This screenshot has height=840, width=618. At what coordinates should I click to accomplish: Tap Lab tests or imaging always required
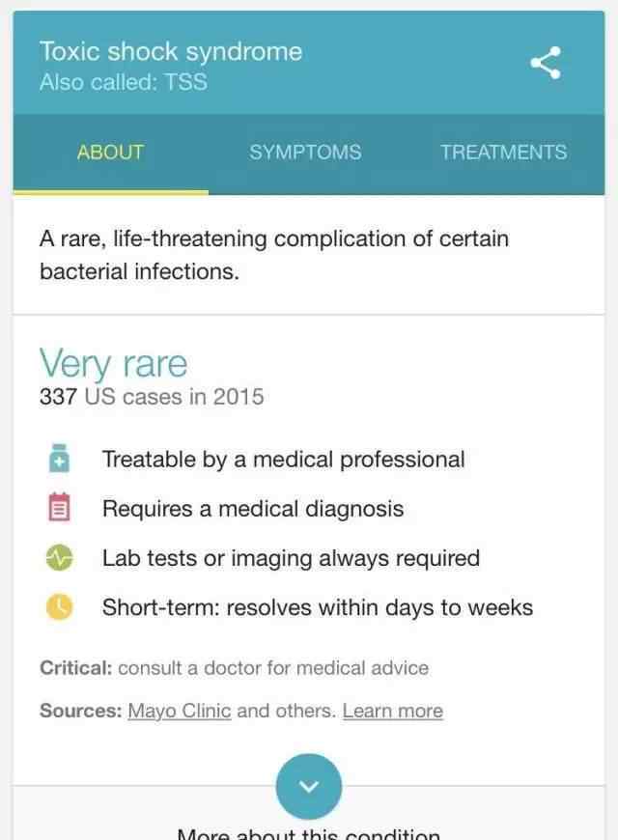tap(291, 558)
